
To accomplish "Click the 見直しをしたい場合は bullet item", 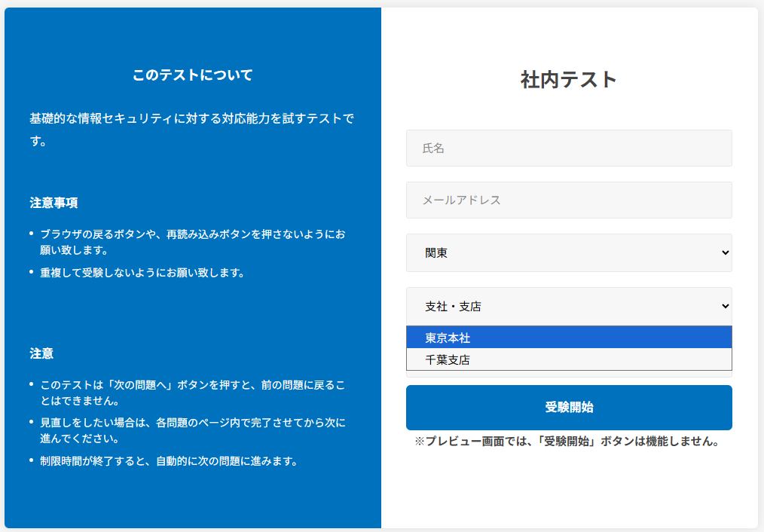I will (x=192, y=430).
